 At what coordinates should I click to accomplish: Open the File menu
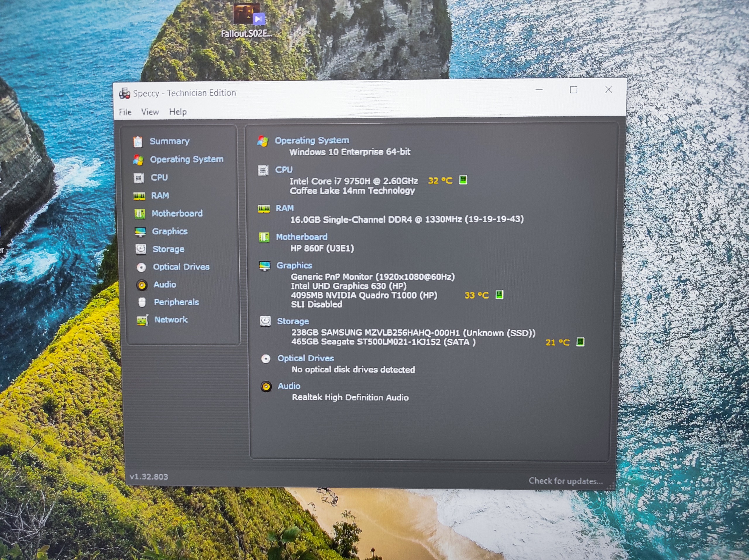(125, 112)
